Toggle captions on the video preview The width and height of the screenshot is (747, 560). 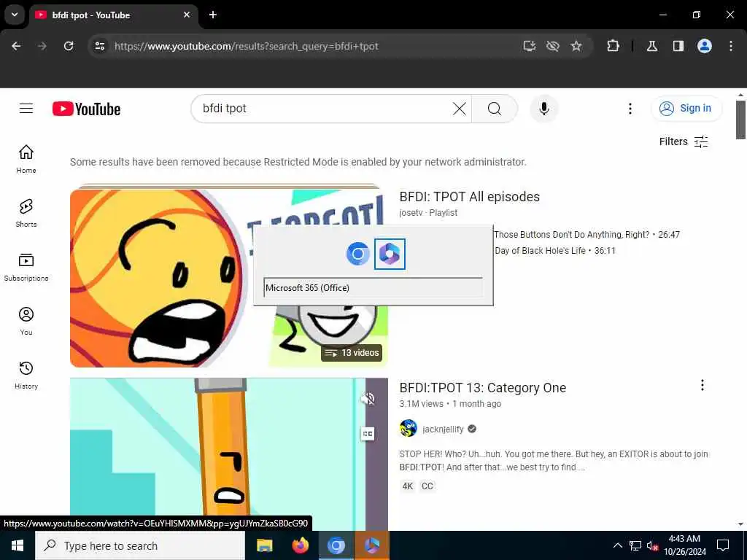[368, 433]
